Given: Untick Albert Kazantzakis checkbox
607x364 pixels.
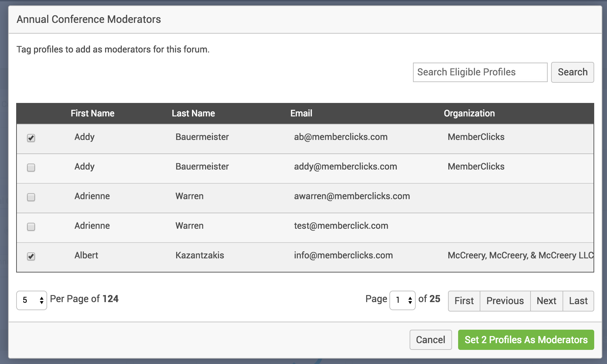Looking at the screenshot, I should (x=31, y=256).
